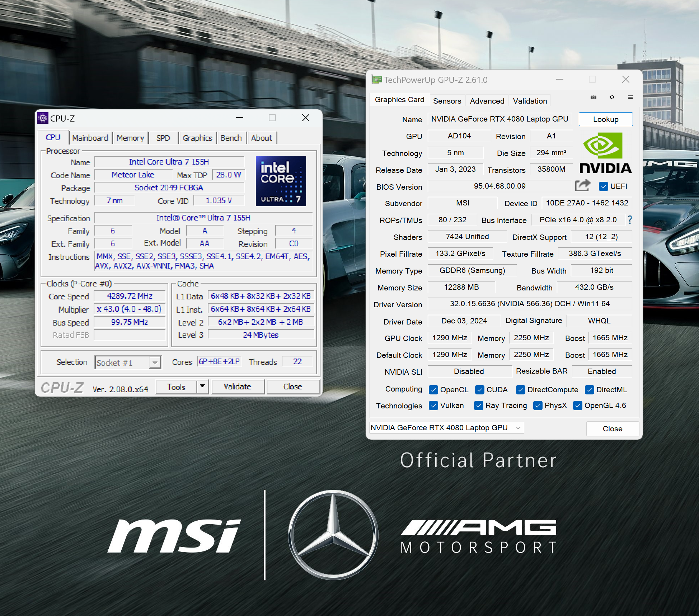This screenshot has height=616, width=699.
Task: Click the Threads value 22
Action: click(x=297, y=361)
